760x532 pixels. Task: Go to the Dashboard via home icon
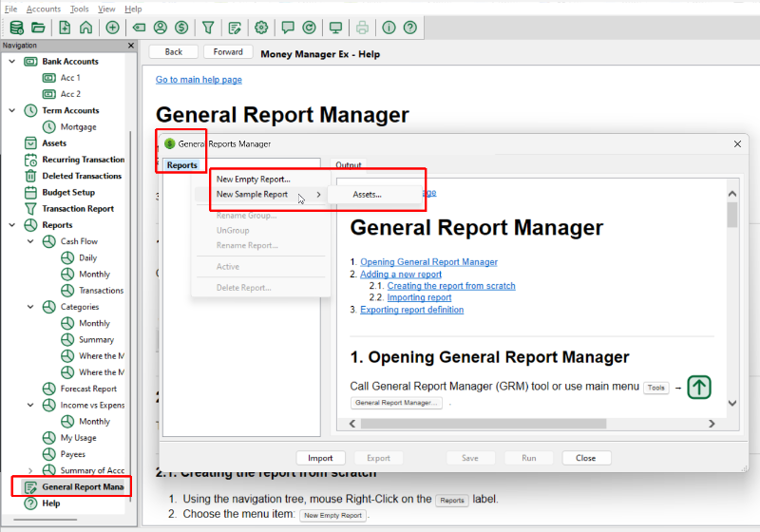click(85, 28)
